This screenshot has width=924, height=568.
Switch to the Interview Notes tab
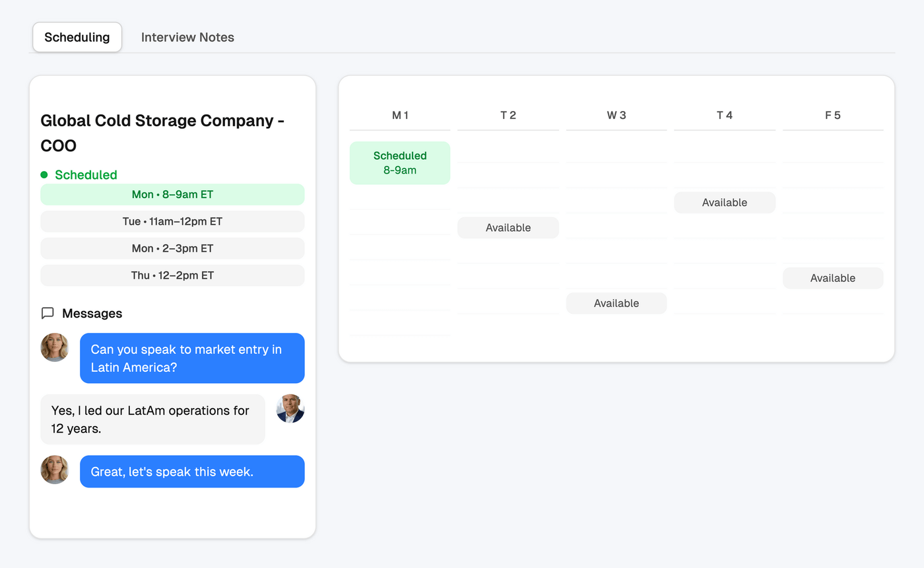click(187, 37)
